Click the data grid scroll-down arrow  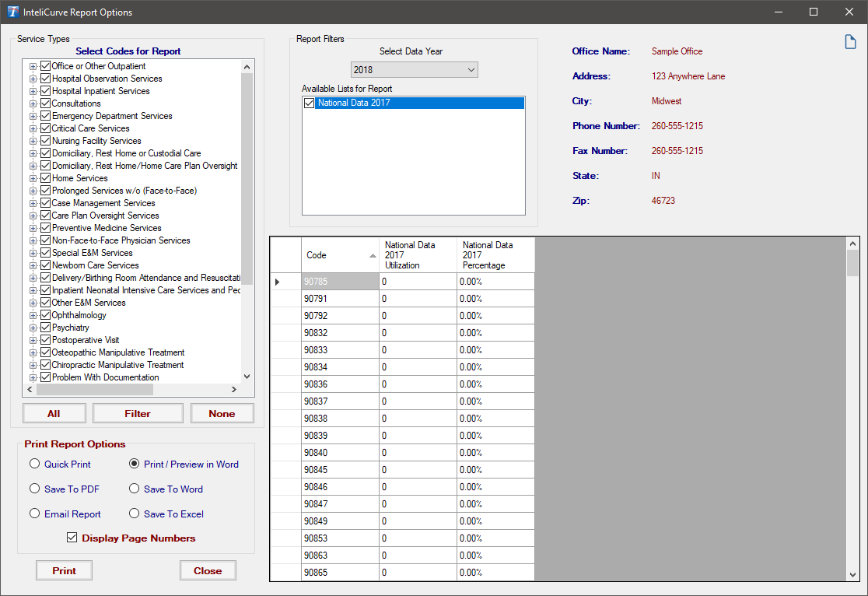tap(852, 575)
